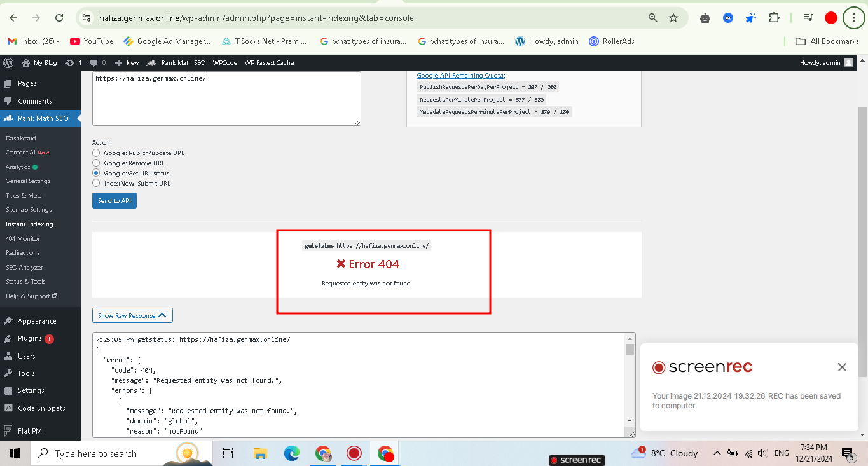The width and height of the screenshot is (868, 466).
Task: Open Content AI submenu item
Action: (27, 153)
